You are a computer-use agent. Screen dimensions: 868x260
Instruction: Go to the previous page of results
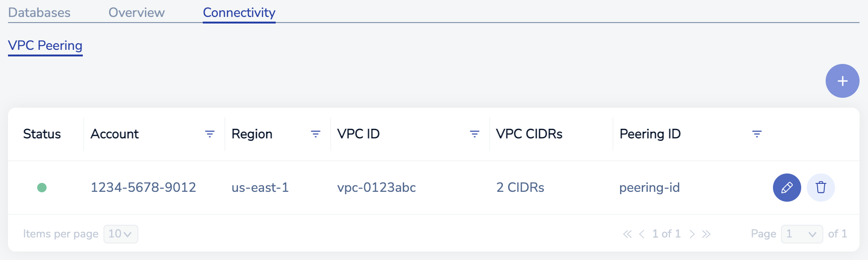pyautogui.click(x=642, y=234)
